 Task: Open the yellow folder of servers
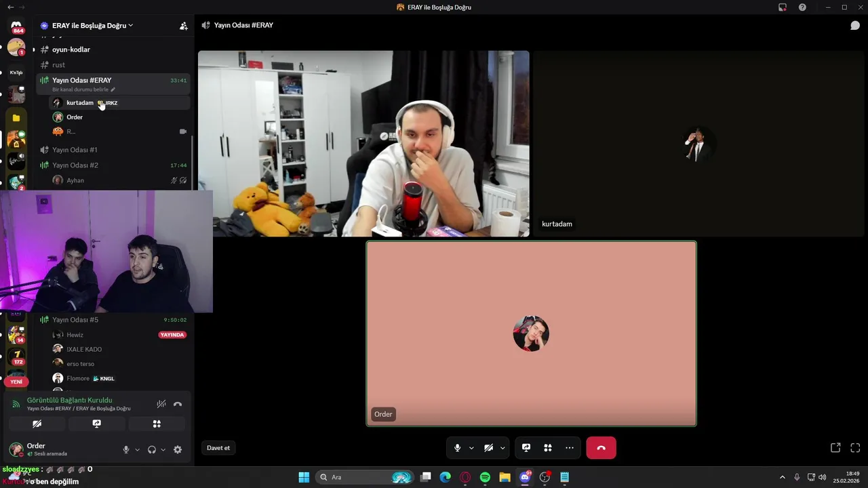pos(16,117)
